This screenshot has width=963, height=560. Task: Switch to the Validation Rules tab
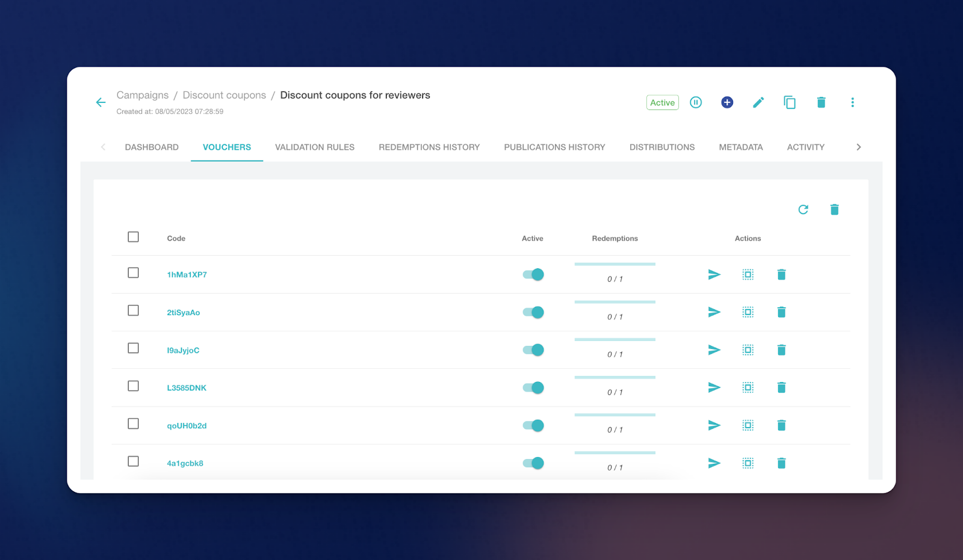(x=315, y=147)
